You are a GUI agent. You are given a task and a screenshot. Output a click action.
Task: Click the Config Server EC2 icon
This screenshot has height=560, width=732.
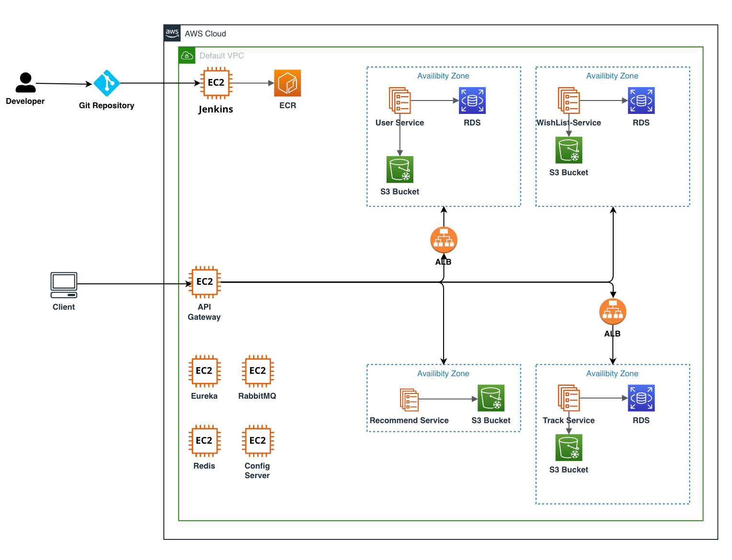click(x=258, y=441)
